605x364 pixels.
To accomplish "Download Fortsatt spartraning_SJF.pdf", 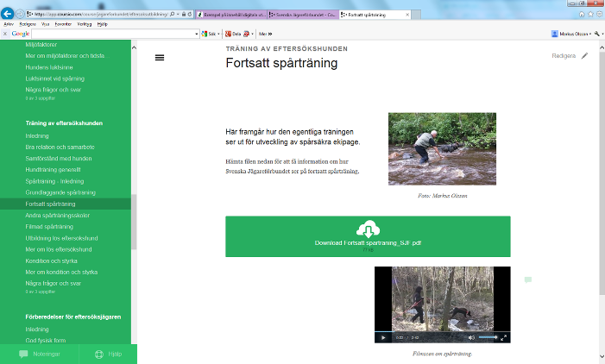I will (x=368, y=236).
